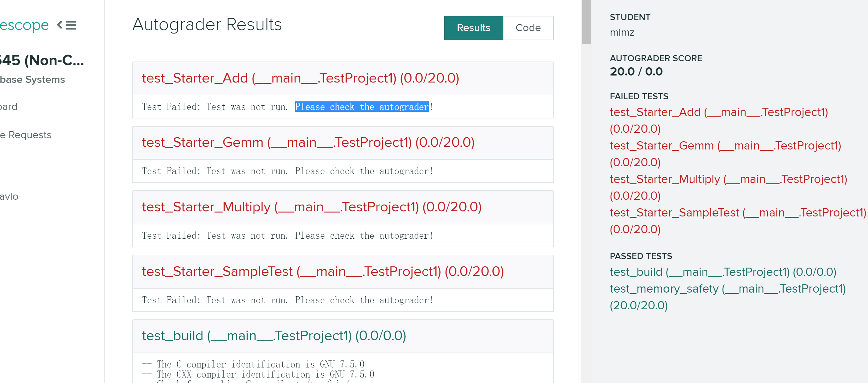
Task: Toggle the test_build result section
Action: tap(274, 336)
